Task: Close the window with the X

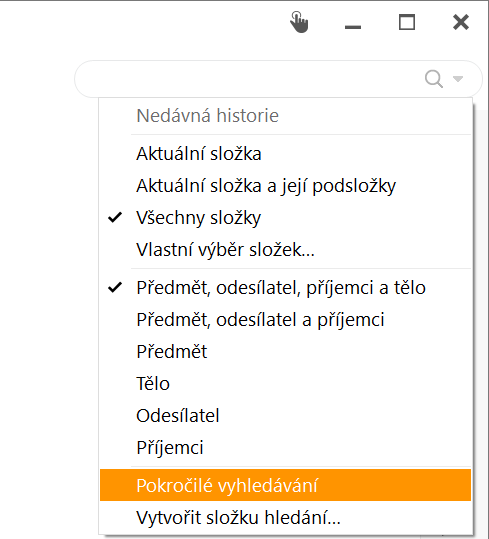Action: tap(461, 22)
